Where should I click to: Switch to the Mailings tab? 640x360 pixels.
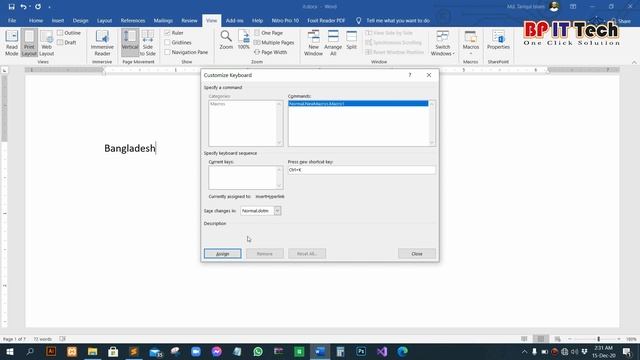click(x=163, y=20)
